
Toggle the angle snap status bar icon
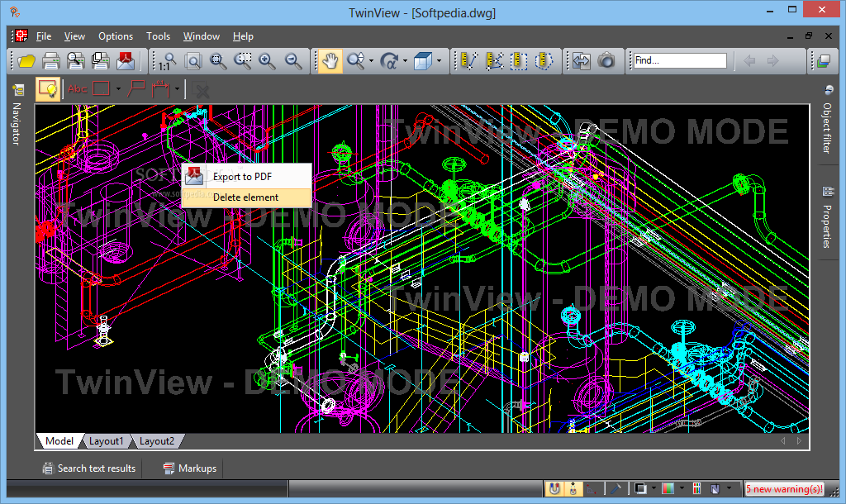(592, 489)
